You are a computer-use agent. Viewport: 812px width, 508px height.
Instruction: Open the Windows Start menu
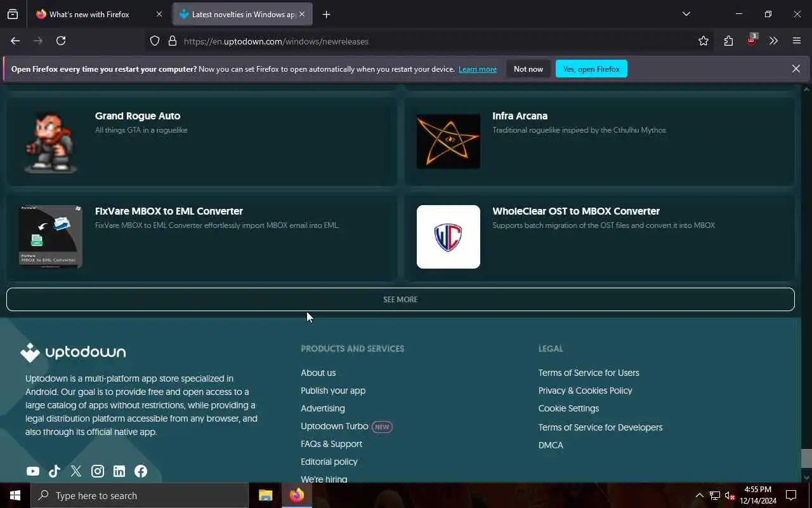(x=15, y=495)
